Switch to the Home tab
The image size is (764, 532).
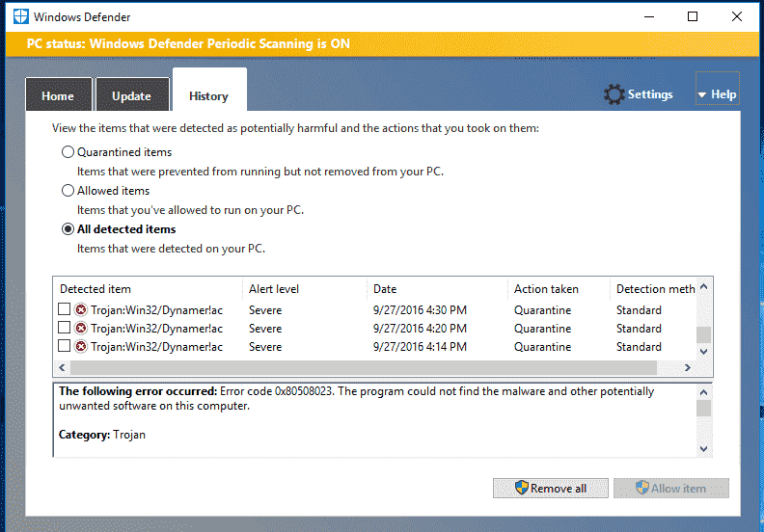click(x=58, y=95)
